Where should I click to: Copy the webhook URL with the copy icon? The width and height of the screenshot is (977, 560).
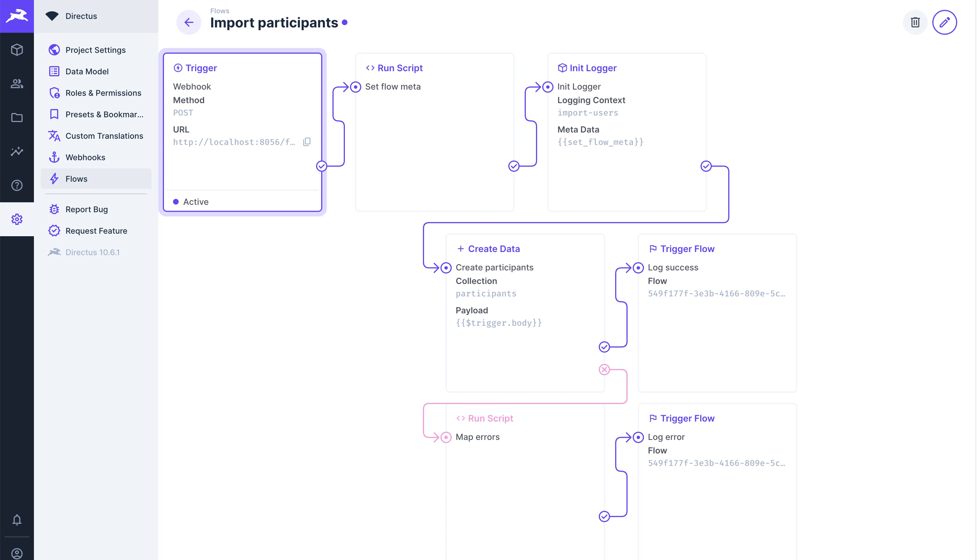coord(307,142)
